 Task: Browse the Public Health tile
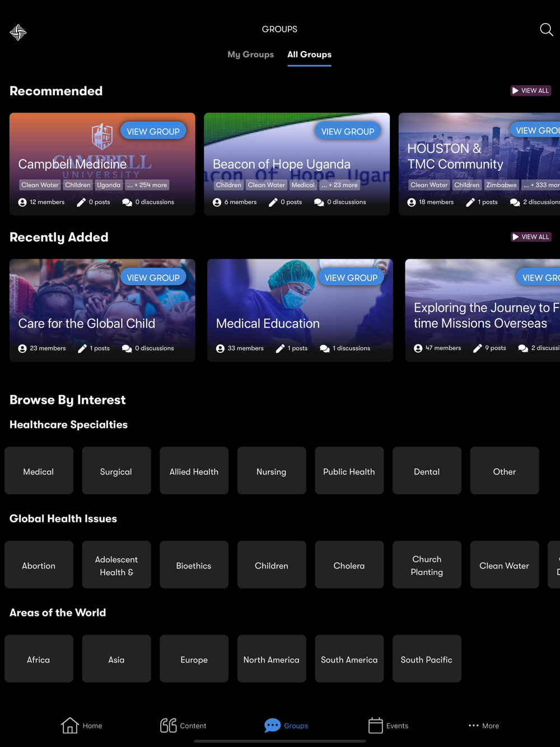point(349,471)
